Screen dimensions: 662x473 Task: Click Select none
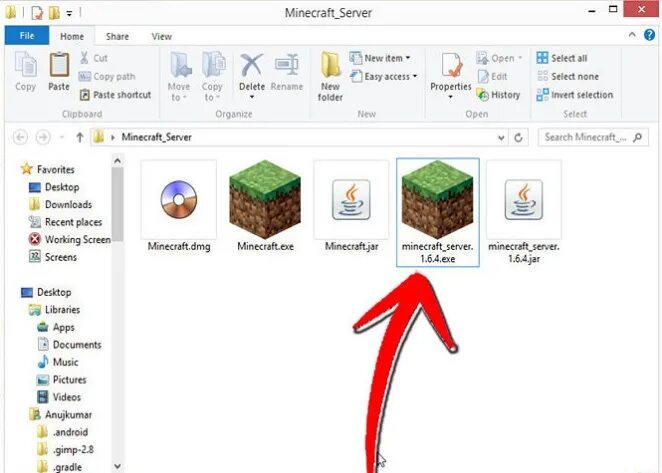point(568,76)
